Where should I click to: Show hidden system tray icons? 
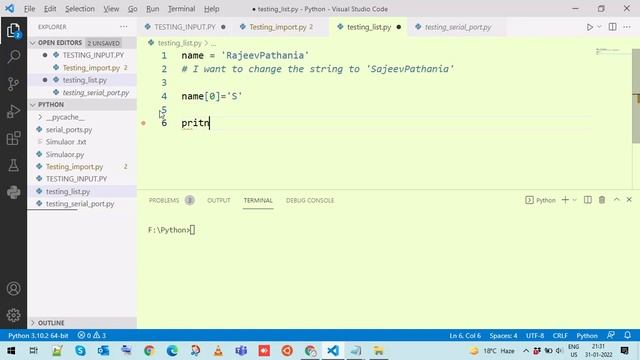[526, 351]
